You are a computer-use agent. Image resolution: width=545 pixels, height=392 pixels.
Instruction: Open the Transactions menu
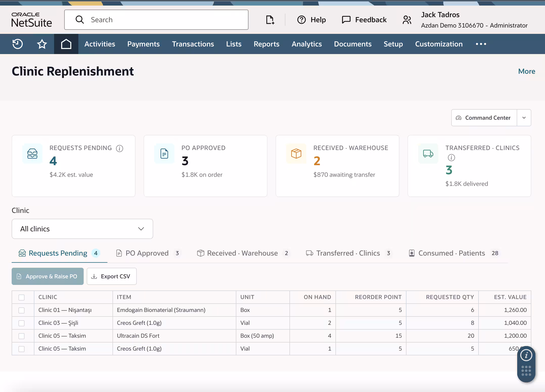pyautogui.click(x=193, y=44)
